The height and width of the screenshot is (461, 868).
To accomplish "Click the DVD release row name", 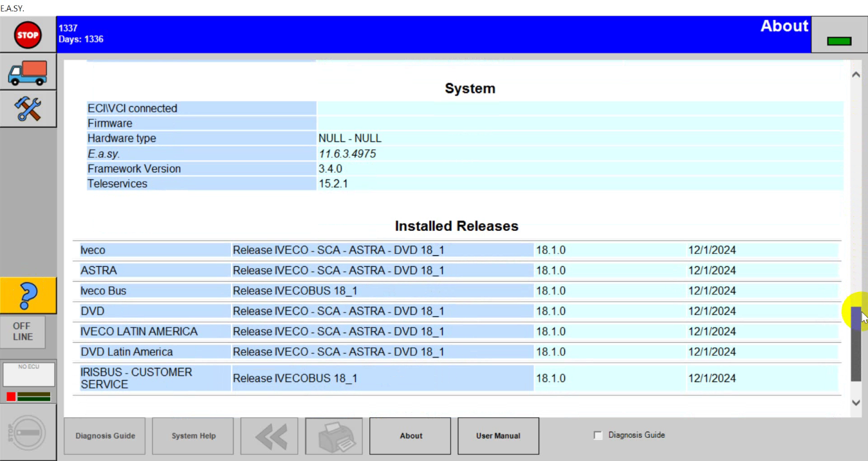I will coord(92,311).
